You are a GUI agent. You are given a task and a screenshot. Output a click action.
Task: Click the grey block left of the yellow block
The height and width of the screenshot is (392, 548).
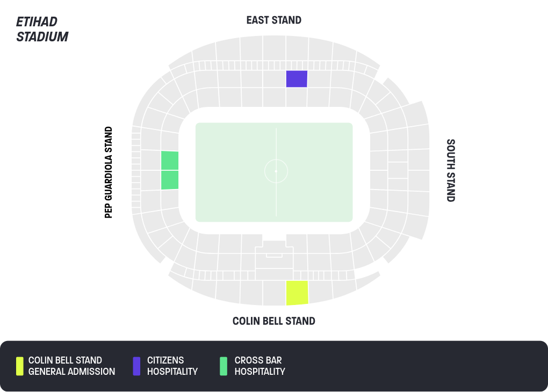pos(275,293)
